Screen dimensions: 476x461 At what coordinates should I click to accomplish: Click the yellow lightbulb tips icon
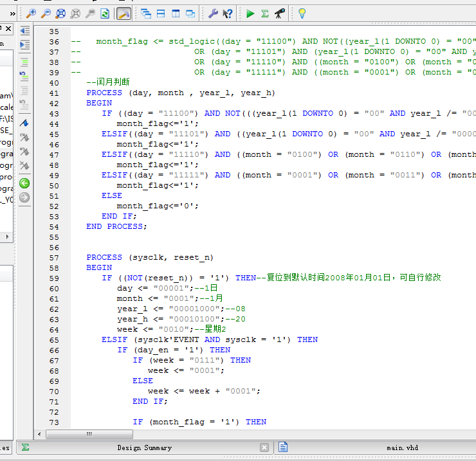[302, 13]
